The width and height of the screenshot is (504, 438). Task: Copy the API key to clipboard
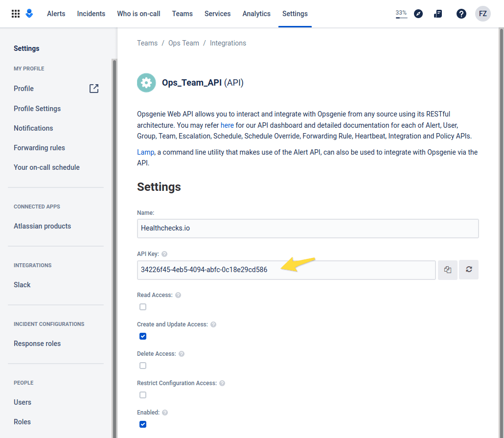pyautogui.click(x=447, y=270)
